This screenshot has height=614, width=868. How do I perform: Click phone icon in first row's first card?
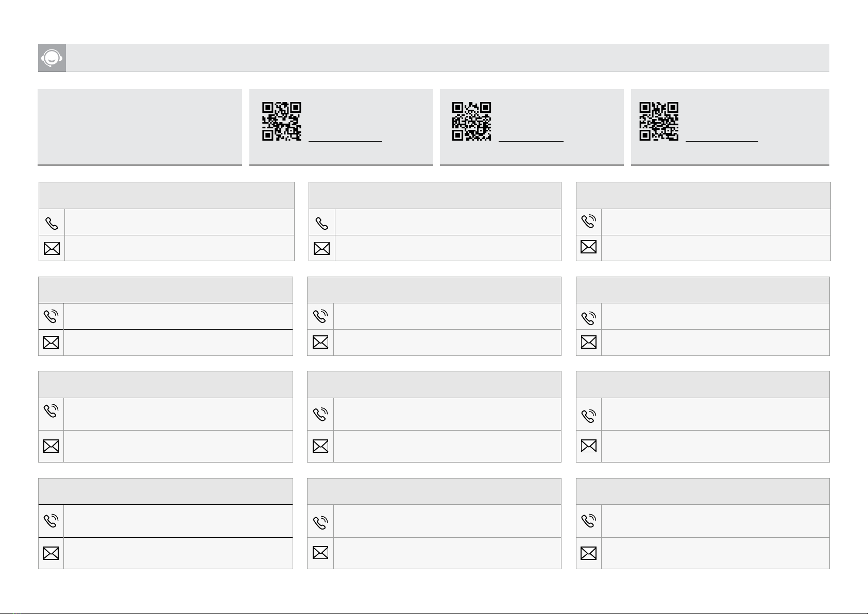pyautogui.click(x=52, y=223)
